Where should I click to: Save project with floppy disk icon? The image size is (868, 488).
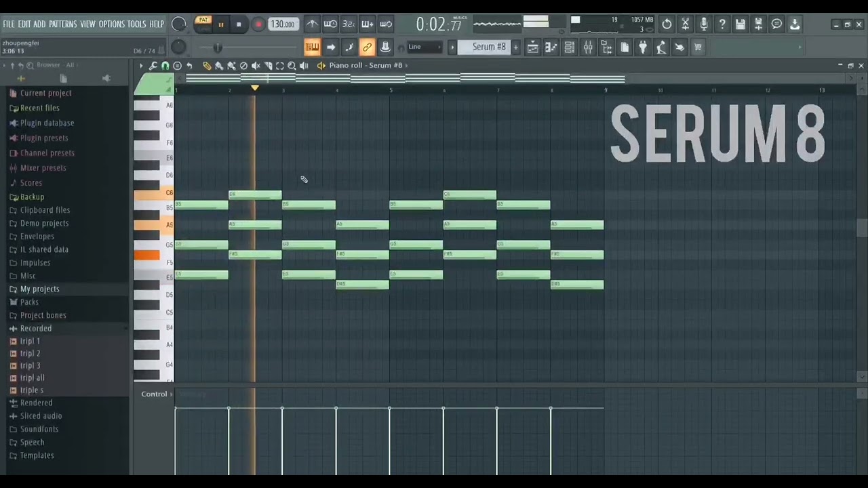click(x=741, y=24)
